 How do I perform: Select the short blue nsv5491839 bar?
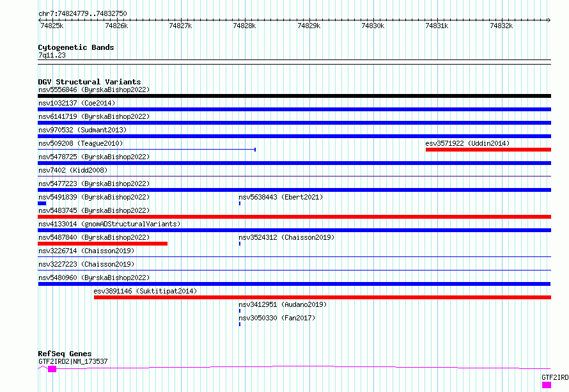tap(42, 203)
